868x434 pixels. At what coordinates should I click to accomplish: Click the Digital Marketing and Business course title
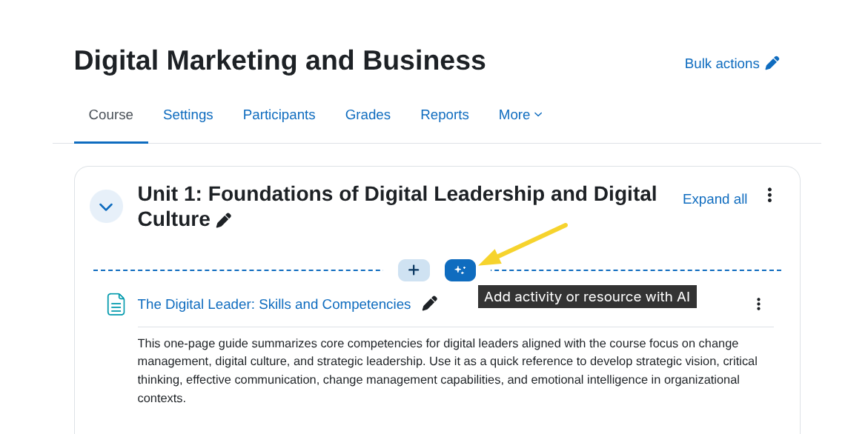coord(280,61)
